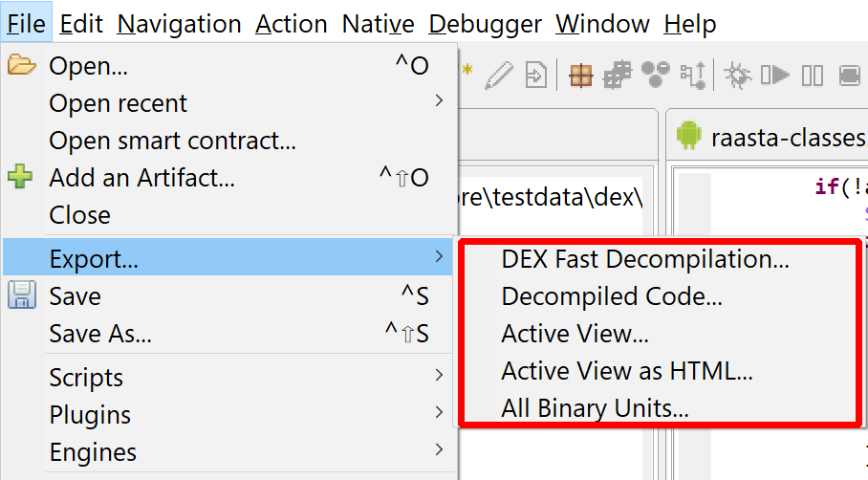
Task: Click the three-circles graph toolbar icon
Action: coord(656,75)
